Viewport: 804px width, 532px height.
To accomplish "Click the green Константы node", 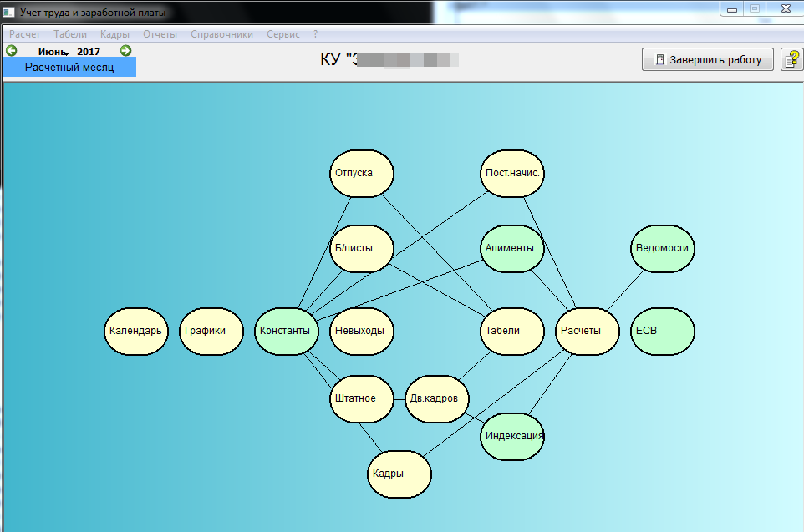I will click(286, 331).
